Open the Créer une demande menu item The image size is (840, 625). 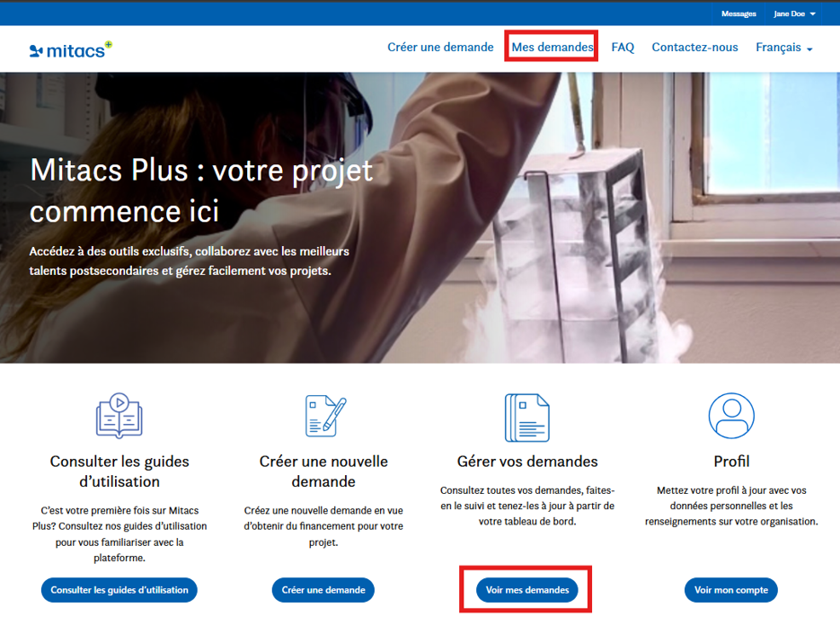click(x=440, y=47)
